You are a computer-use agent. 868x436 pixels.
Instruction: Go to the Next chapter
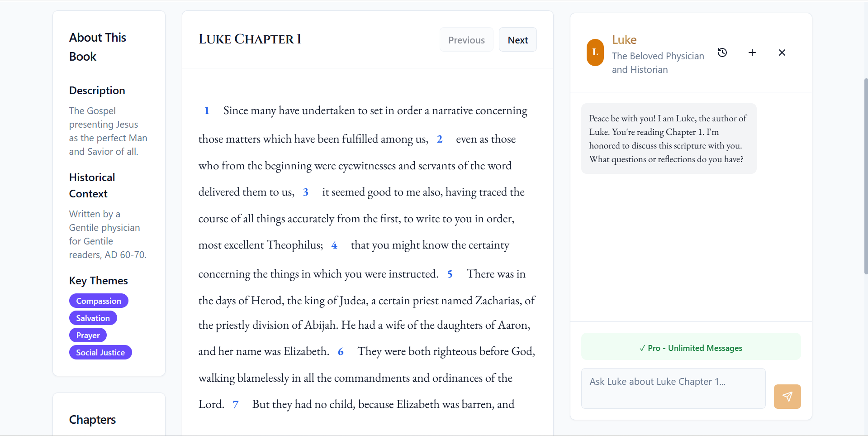[x=517, y=39]
